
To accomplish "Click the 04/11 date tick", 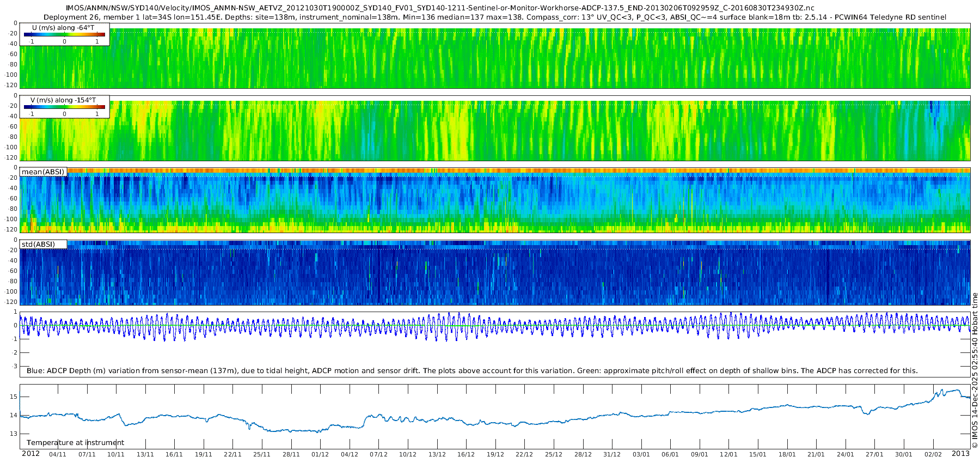I will point(58,454).
